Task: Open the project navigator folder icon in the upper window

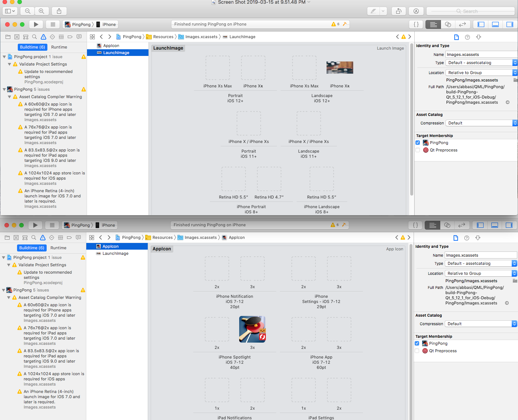Action: tap(8, 37)
